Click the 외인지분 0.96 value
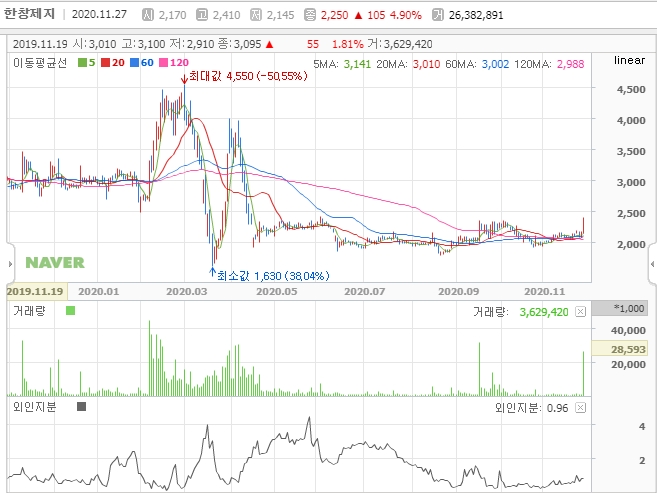This screenshot has height=493, width=657. point(557,408)
